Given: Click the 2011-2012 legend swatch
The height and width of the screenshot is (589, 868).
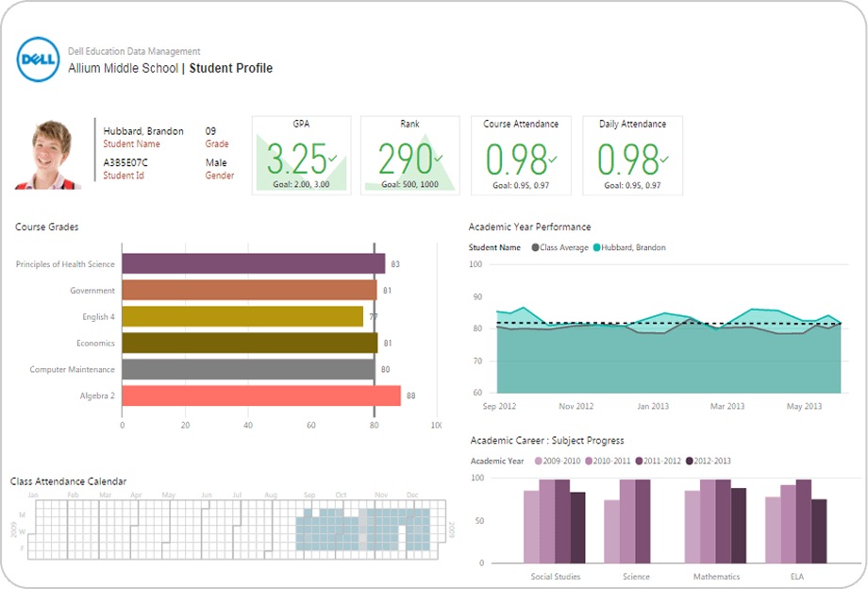Looking at the screenshot, I should click(x=640, y=461).
